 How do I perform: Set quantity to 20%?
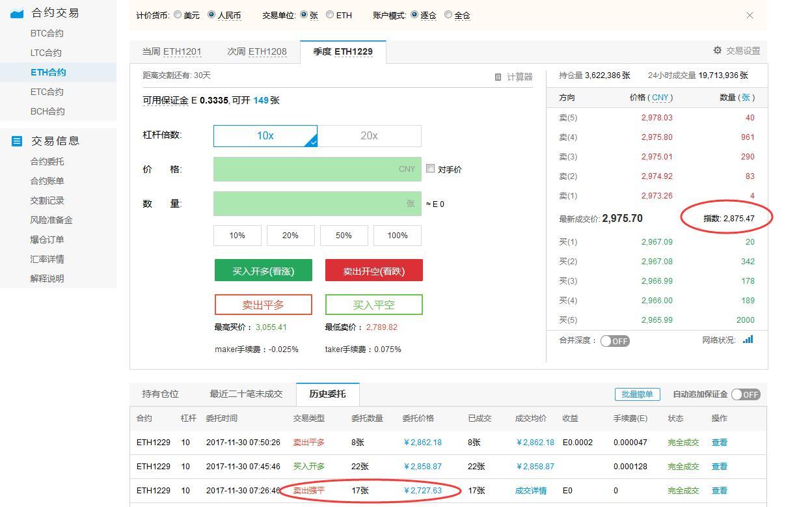(x=291, y=236)
